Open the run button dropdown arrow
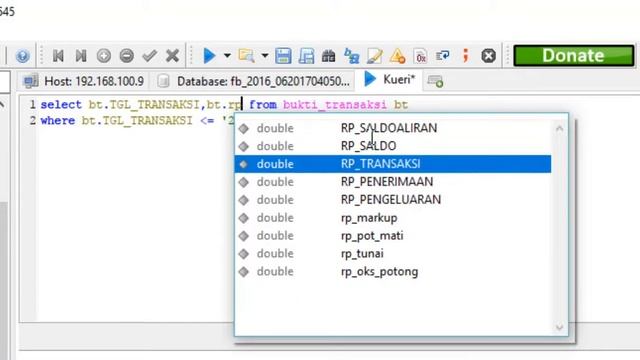 [x=227, y=56]
